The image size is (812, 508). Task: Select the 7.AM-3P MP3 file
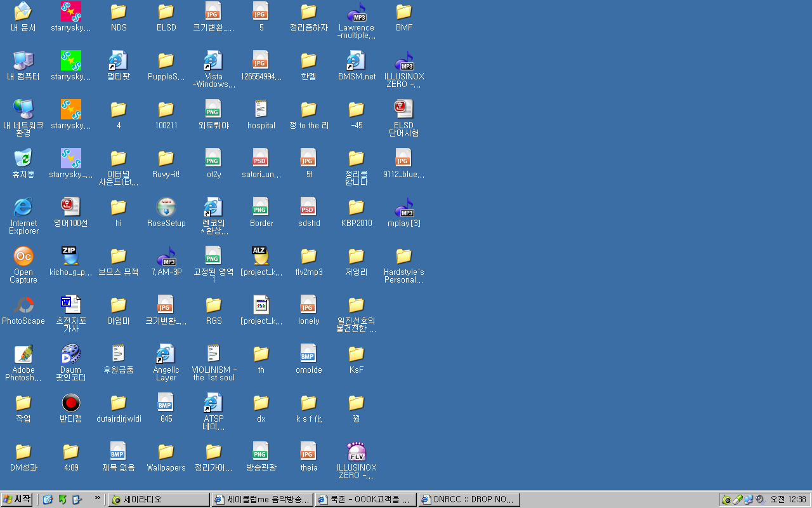pyautogui.click(x=166, y=257)
